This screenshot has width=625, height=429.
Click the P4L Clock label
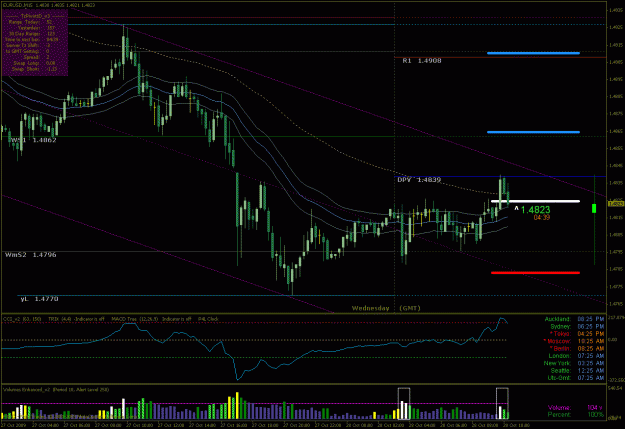point(208,319)
